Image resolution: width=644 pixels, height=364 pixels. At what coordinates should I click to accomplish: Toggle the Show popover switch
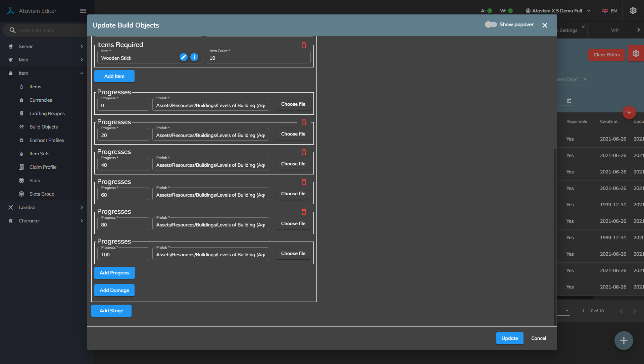point(491,25)
